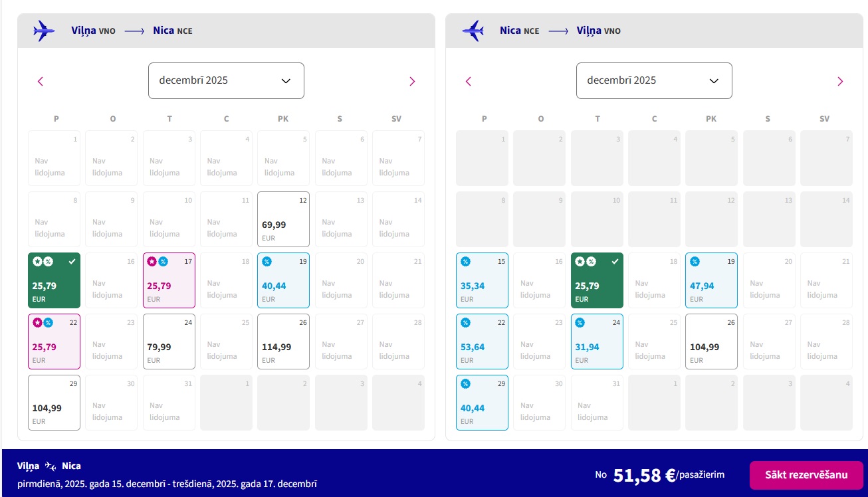
Task: Go to previous month in outbound calendar
Action: 41,81
